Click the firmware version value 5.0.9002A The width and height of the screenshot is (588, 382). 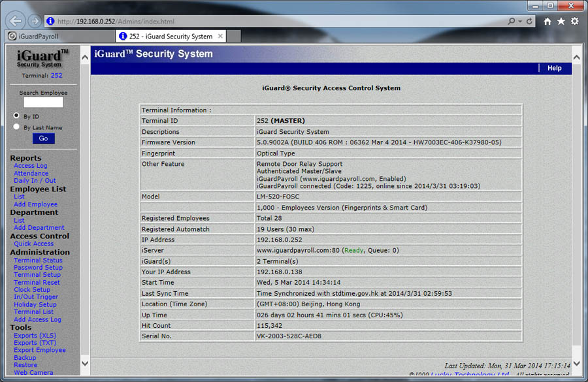pos(379,142)
